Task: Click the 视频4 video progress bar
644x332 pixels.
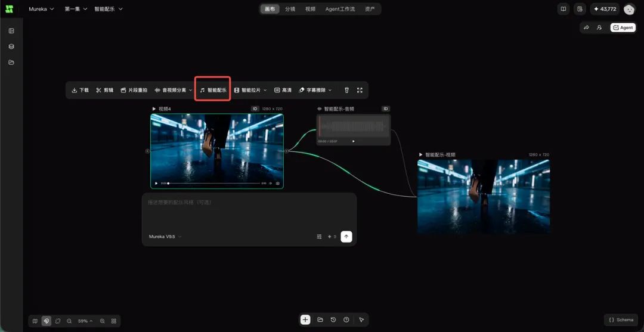Action: pyautogui.click(x=214, y=184)
